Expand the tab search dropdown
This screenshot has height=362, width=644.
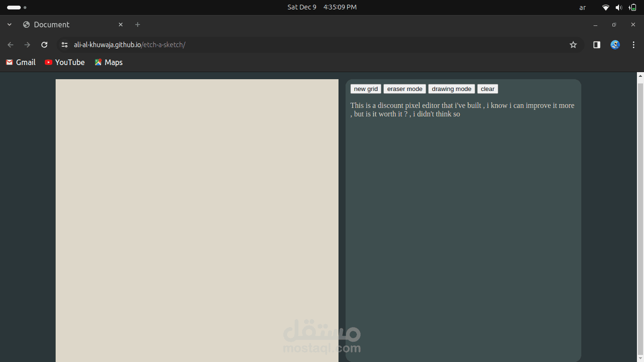point(9,25)
